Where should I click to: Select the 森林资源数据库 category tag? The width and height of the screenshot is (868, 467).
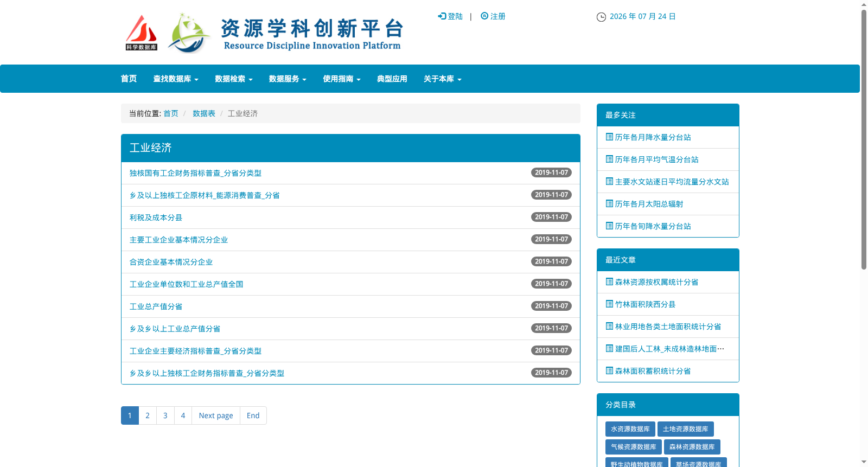point(692,447)
